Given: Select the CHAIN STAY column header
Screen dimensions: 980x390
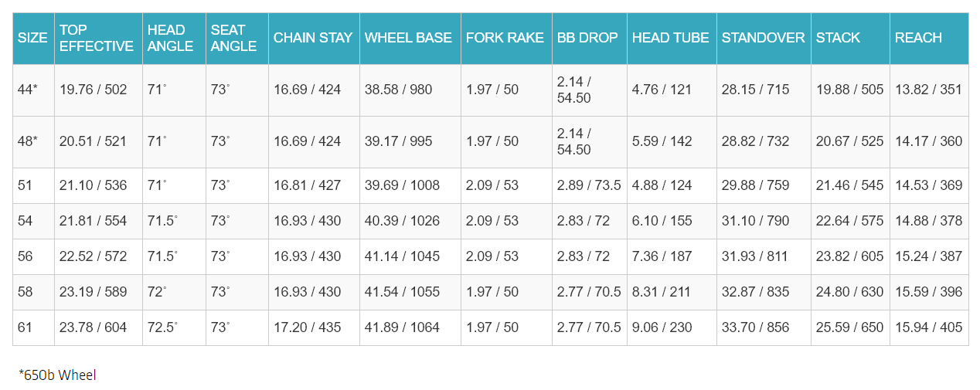Looking at the screenshot, I should coord(313,38).
